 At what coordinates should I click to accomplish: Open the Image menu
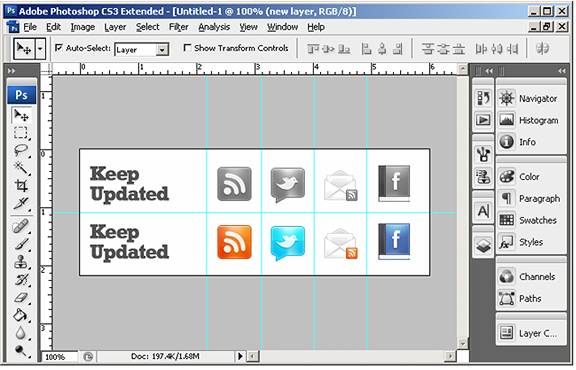point(83,27)
